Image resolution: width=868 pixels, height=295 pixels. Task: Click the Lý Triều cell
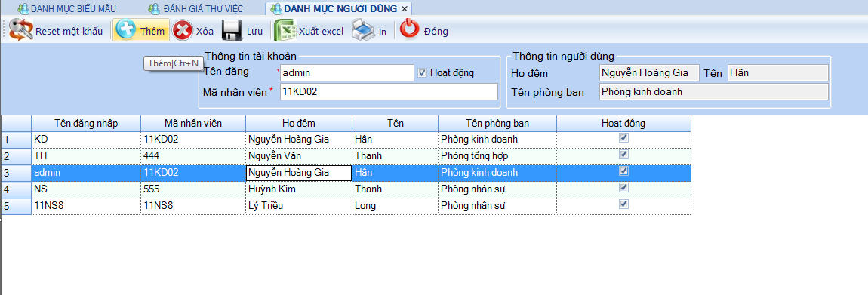(299, 206)
